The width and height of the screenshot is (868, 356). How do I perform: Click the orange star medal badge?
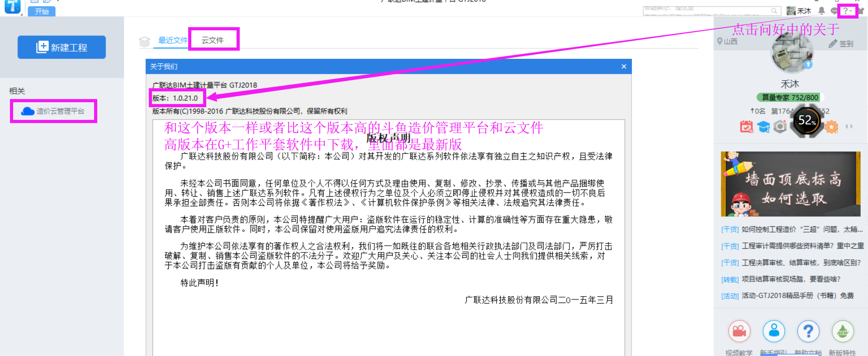[x=831, y=127]
